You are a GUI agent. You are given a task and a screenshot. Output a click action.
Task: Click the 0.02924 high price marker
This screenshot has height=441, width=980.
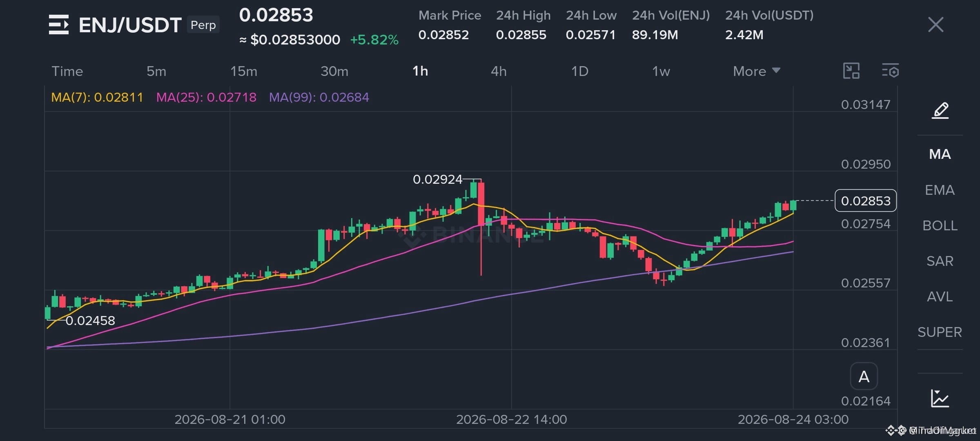click(x=438, y=179)
